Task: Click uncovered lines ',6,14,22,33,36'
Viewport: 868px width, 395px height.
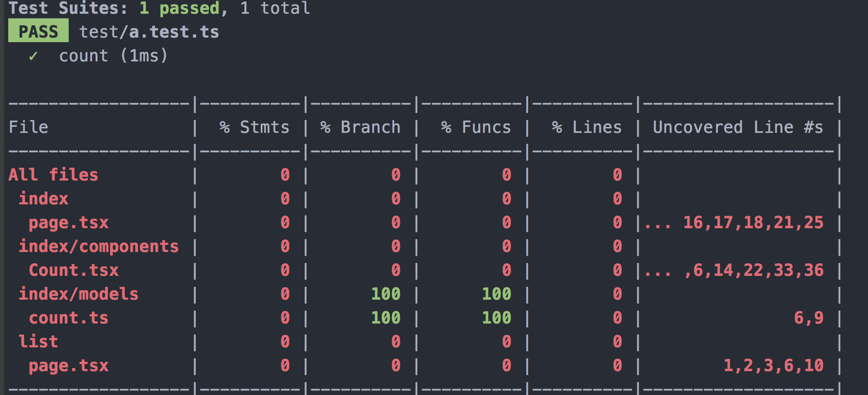Action: click(x=754, y=270)
